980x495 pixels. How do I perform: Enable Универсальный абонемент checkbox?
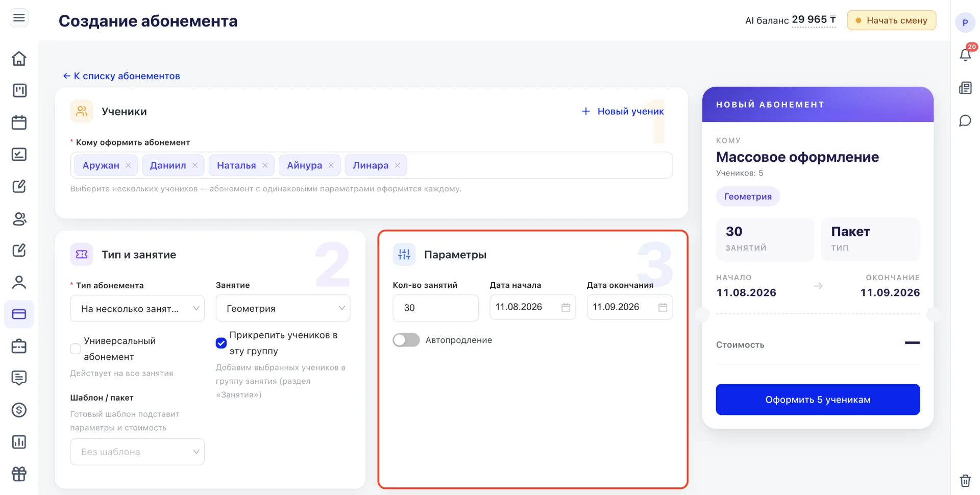(76, 349)
